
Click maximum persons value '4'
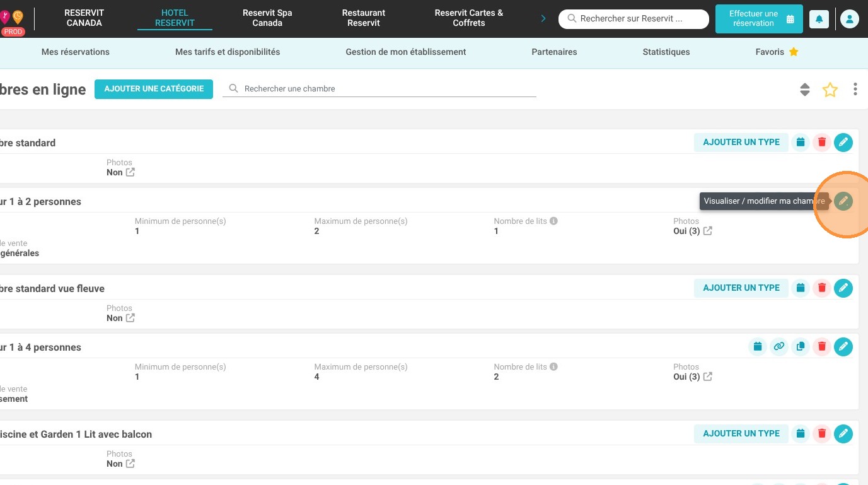pyautogui.click(x=316, y=377)
